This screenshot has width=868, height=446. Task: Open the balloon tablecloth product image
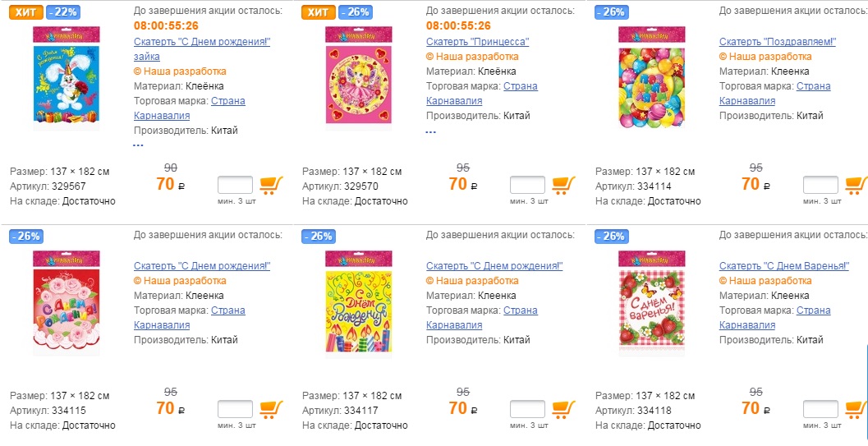650,76
